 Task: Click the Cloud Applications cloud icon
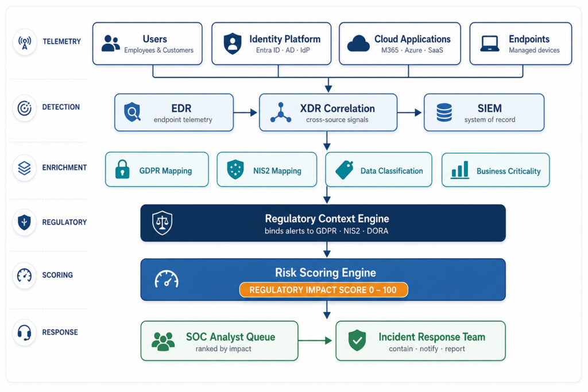point(358,44)
